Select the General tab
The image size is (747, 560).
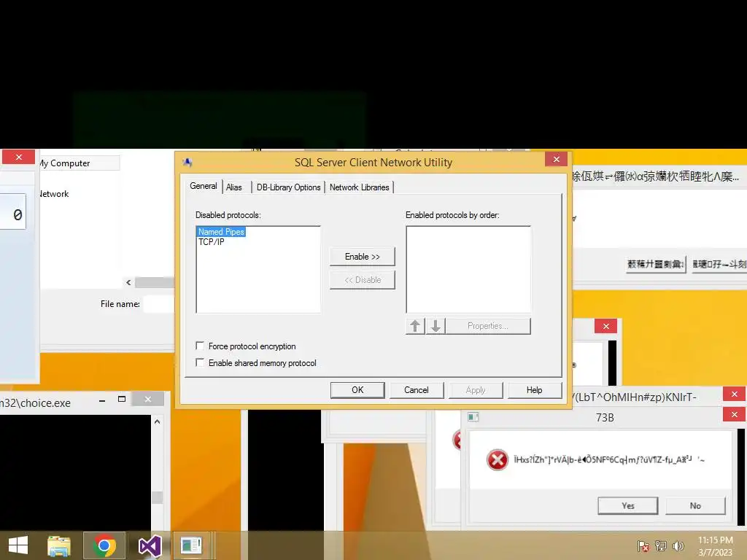pyautogui.click(x=204, y=186)
